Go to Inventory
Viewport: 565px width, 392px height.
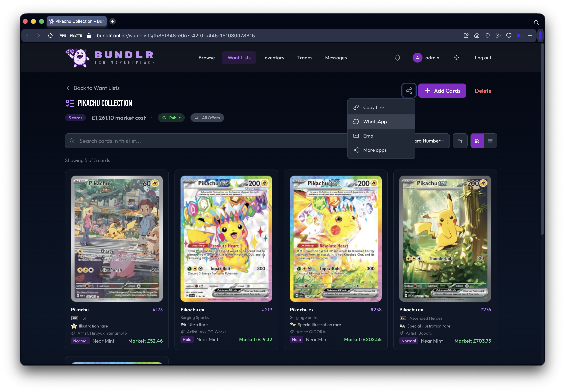[x=274, y=58]
